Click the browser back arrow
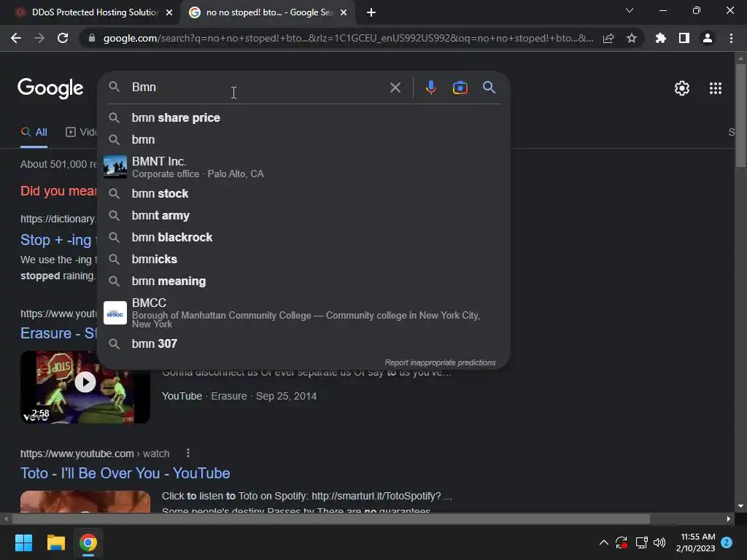747x560 pixels. 16,38
